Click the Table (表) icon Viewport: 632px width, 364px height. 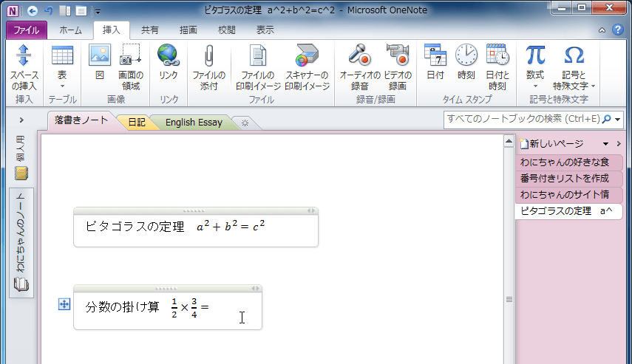tap(62, 55)
